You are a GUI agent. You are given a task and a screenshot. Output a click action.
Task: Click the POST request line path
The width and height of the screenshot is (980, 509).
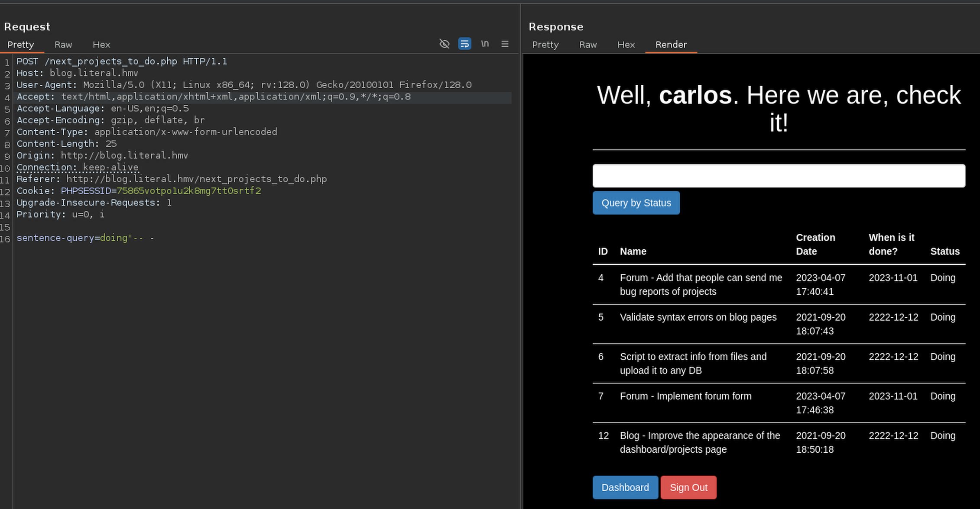(111, 61)
